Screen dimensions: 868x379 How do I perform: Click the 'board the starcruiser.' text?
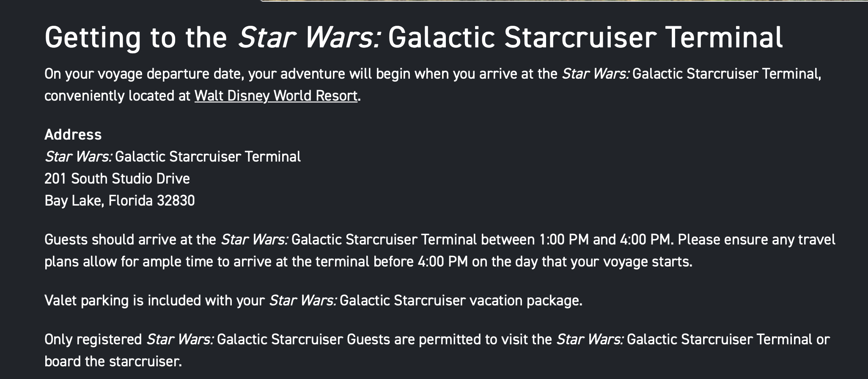pos(113,362)
